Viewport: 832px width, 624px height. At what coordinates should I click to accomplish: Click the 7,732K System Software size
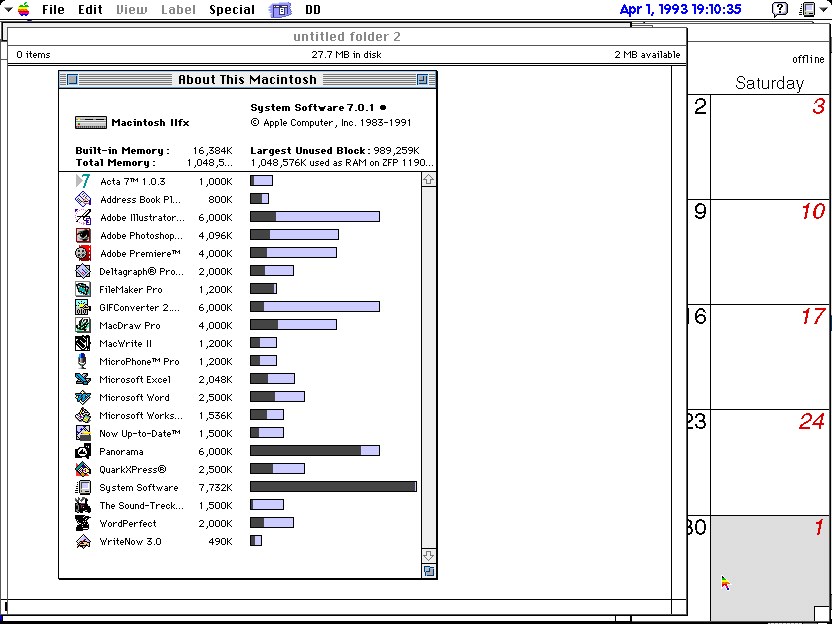[215, 488]
